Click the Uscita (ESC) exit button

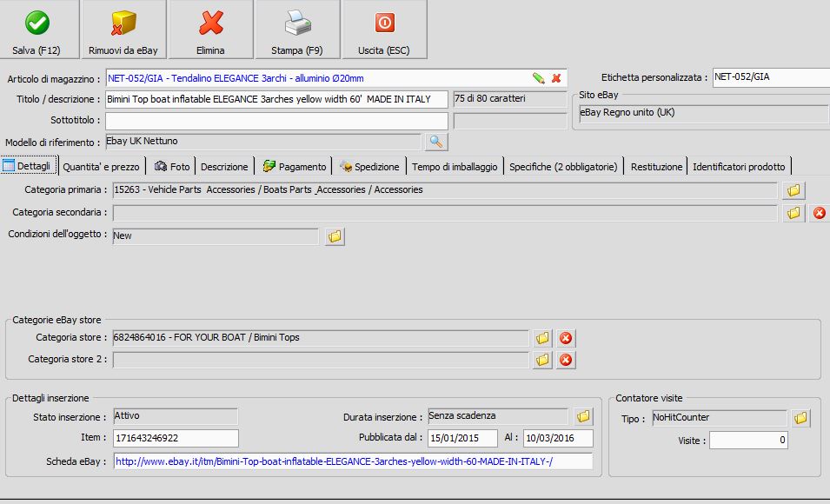[x=384, y=30]
